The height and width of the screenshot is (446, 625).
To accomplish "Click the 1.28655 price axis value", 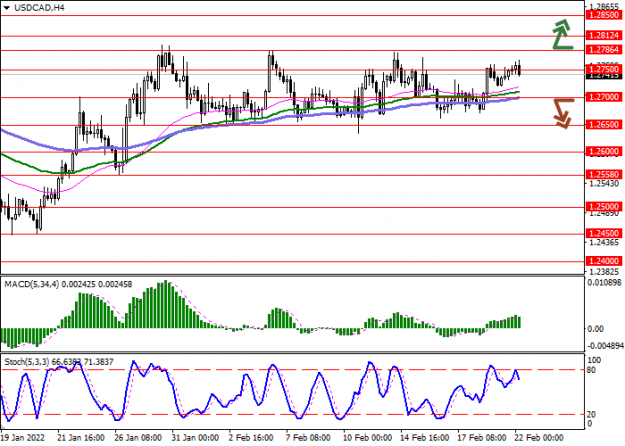I will pyautogui.click(x=604, y=7).
